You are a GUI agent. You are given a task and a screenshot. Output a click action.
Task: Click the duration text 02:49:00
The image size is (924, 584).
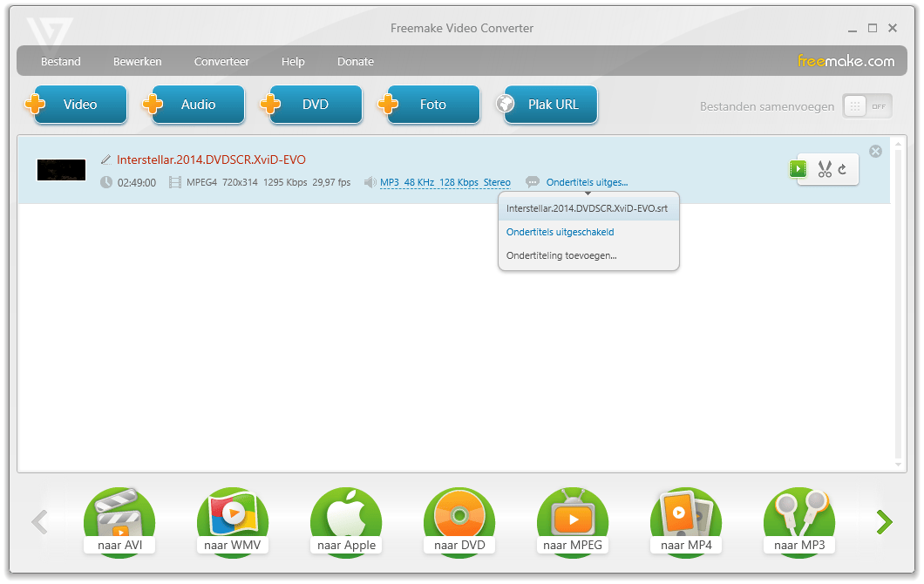coord(137,183)
